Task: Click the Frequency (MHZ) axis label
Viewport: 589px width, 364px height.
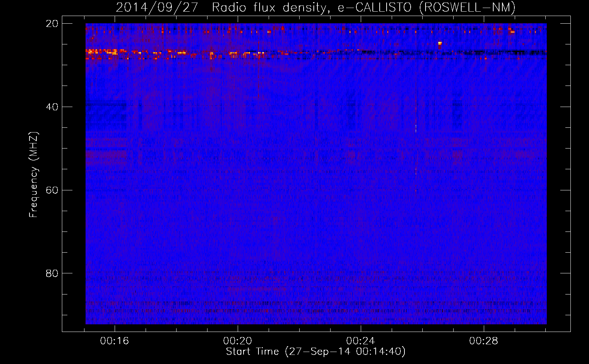Action: (x=33, y=175)
